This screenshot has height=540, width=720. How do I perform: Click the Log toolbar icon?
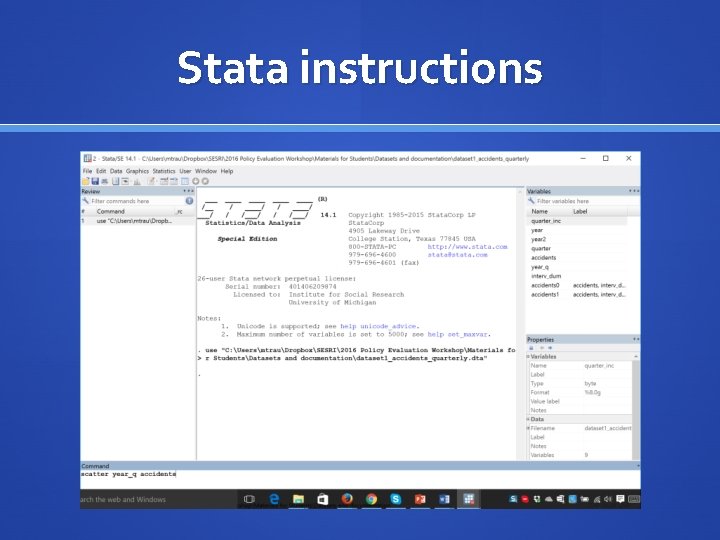(115, 181)
